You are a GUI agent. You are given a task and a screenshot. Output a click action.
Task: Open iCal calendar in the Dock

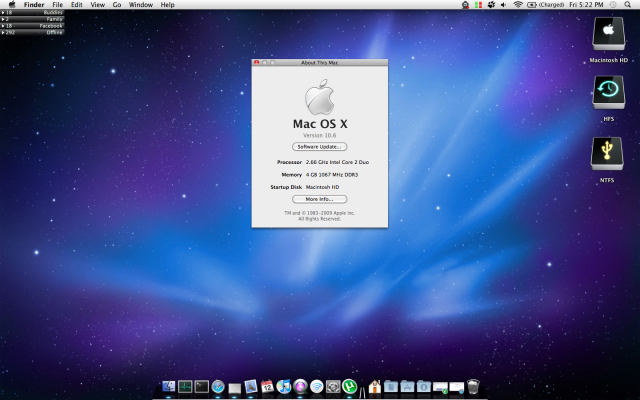pos(267,387)
